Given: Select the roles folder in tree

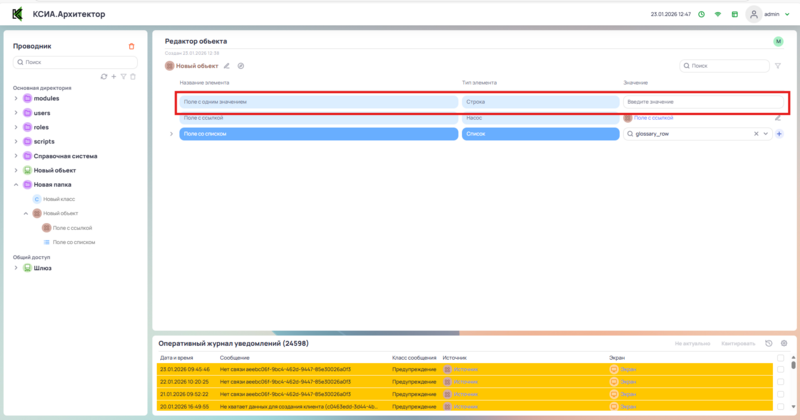Looking at the screenshot, I should coord(41,127).
